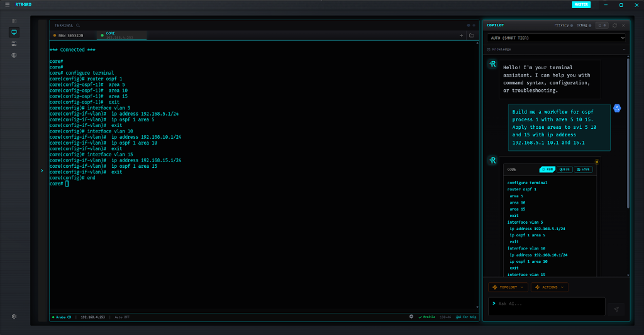Viewport: 644px width, 335px height.
Task: Click the search icon beside TERMINAL label
Action: coord(78,25)
